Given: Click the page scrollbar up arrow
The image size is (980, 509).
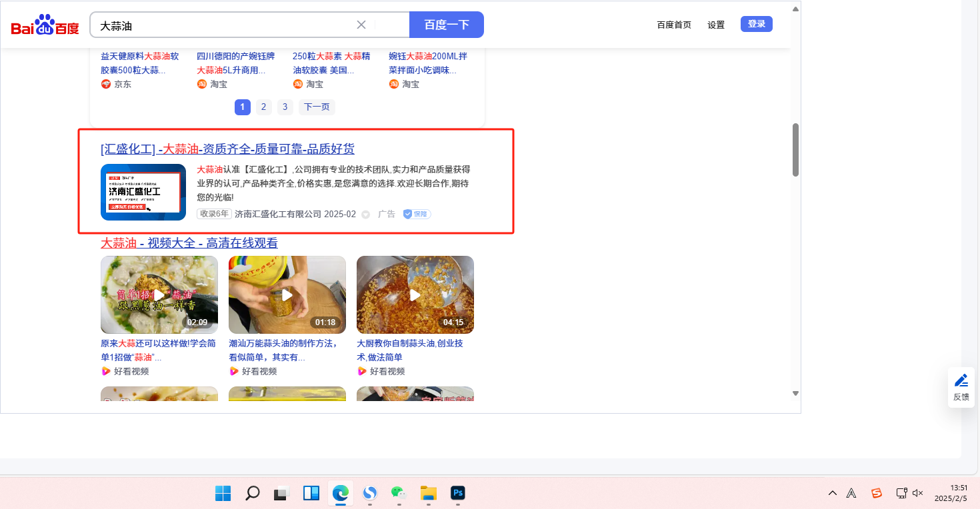Looking at the screenshot, I should tap(795, 9).
